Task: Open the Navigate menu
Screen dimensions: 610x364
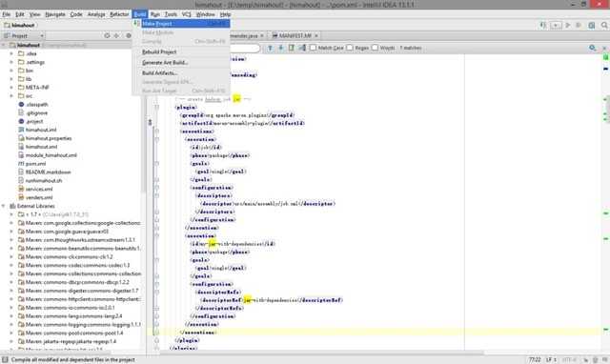Action: click(x=55, y=14)
